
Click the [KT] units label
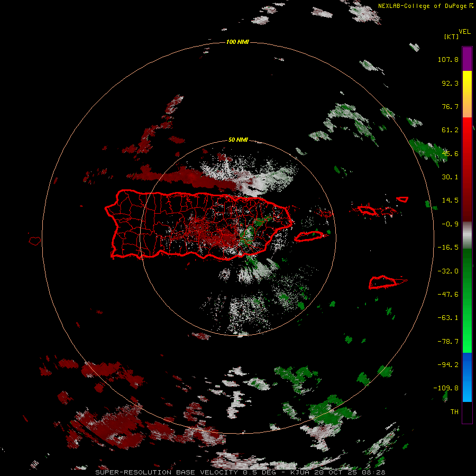click(451, 36)
